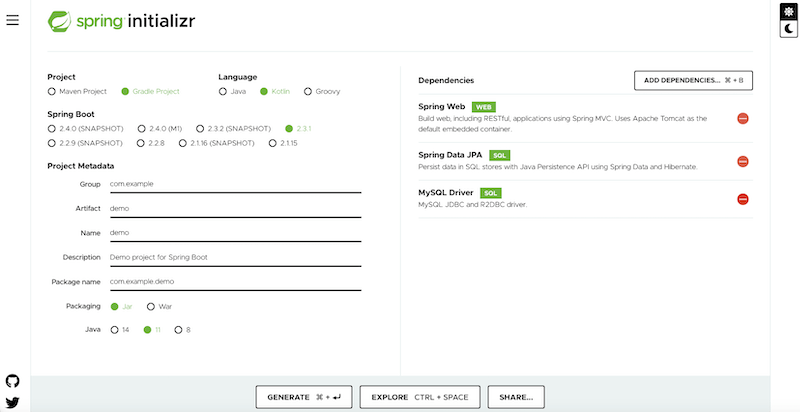Click the Add Dependencies button

[693, 81]
